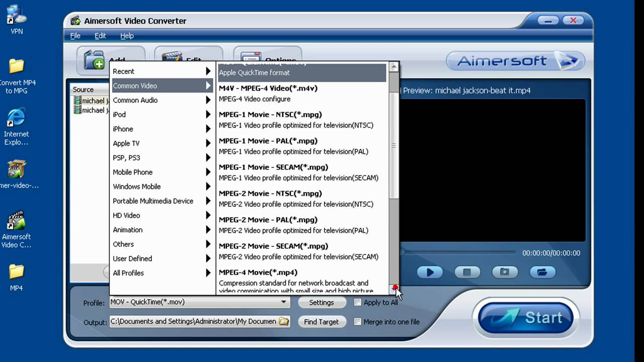Screen dimensions: 644x362
Task: Play the preview video
Action: (430, 272)
